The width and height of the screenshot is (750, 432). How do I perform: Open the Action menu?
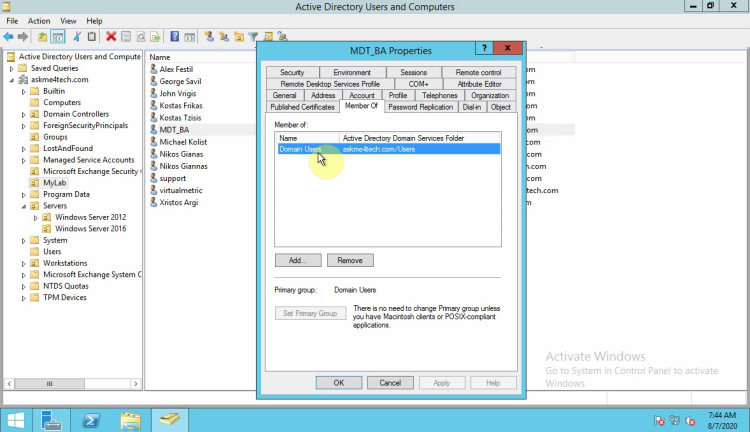[39, 20]
